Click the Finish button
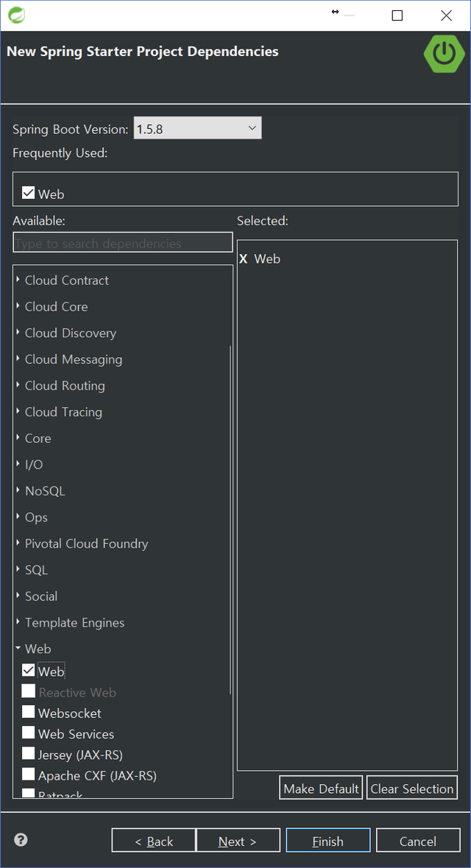 click(327, 841)
